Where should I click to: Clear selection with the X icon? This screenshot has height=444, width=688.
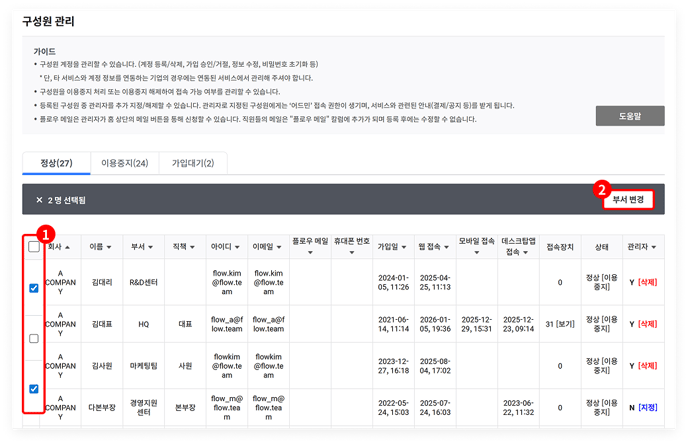tap(39, 200)
